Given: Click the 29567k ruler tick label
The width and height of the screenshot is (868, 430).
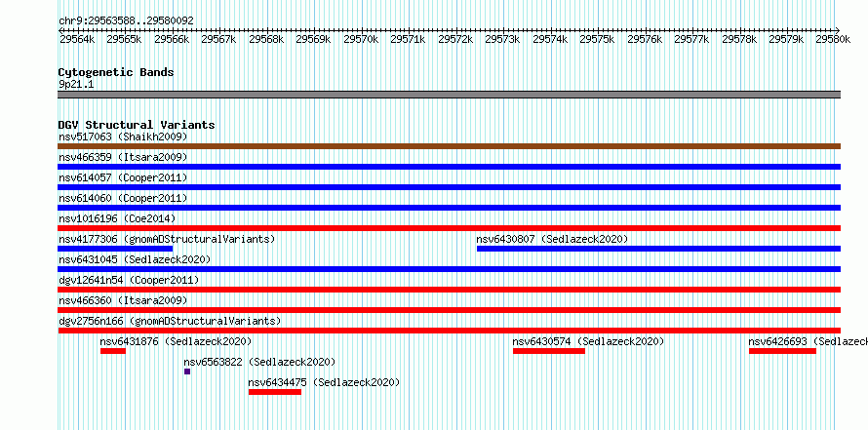Looking at the screenshot, I should (218, 39).
